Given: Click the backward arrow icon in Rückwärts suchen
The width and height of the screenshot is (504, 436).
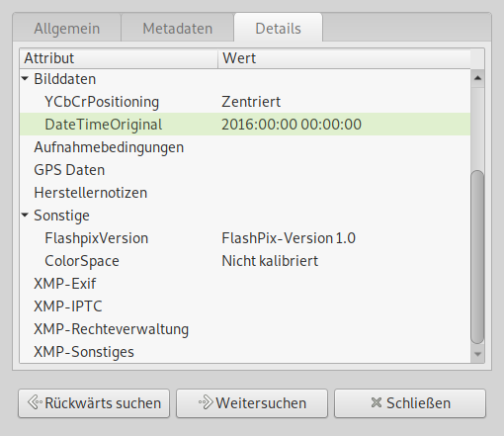Looking at the screenshot, I should pyautogui.click(x=35, y=402).
